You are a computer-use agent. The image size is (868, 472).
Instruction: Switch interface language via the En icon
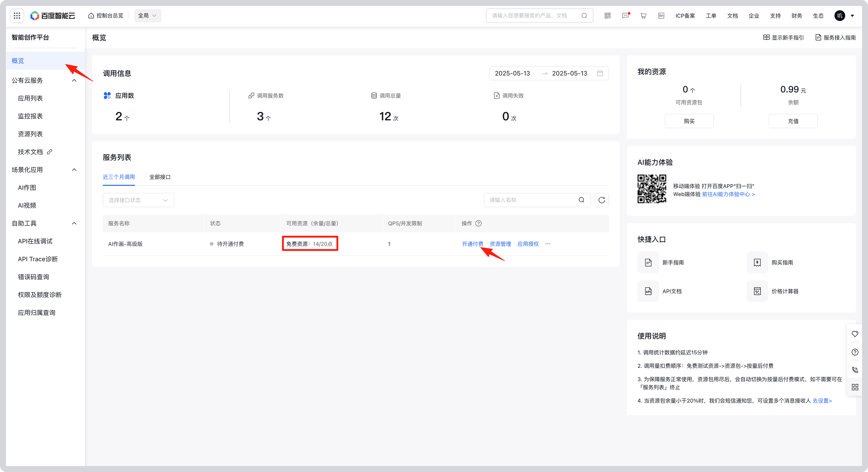(661, 15)
